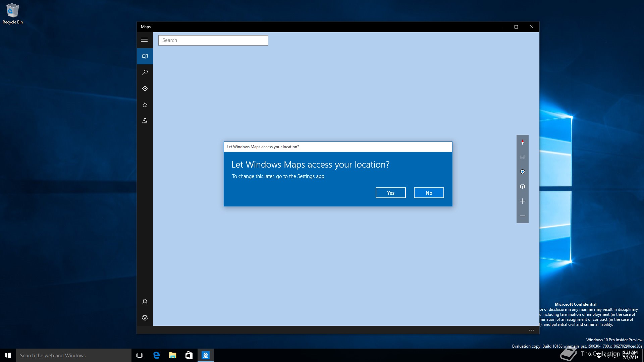Viewport: 644px width, 362px height.
Task: Open the more options ellipsis in Maps
Action: pos(531,330)
